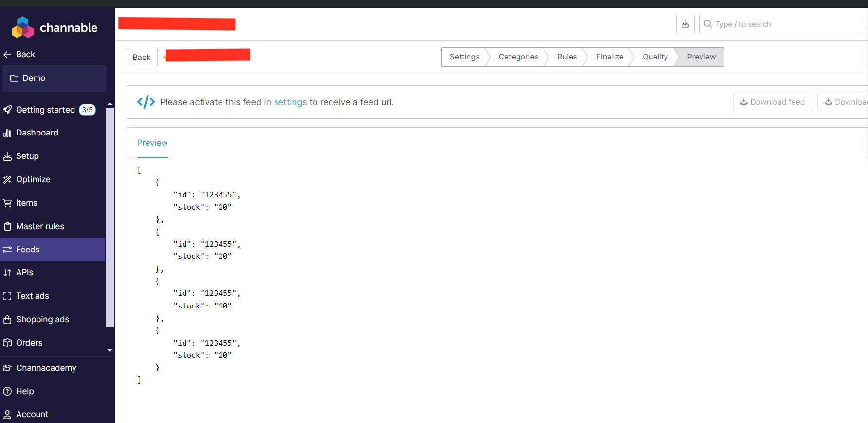Open the Rules step
Image resolution: width=868 pixels, height=423 pixels.
coord(567,57)
